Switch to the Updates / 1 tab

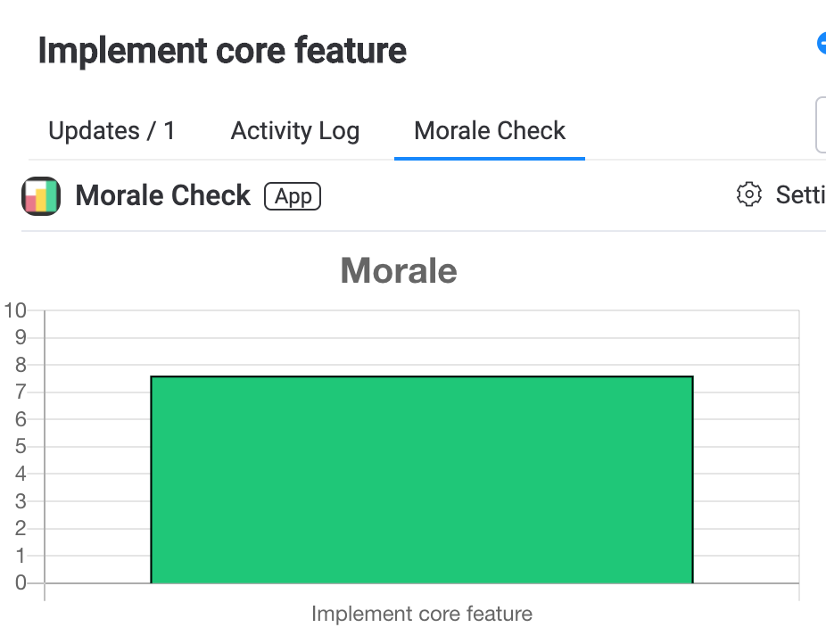[112, 131]
